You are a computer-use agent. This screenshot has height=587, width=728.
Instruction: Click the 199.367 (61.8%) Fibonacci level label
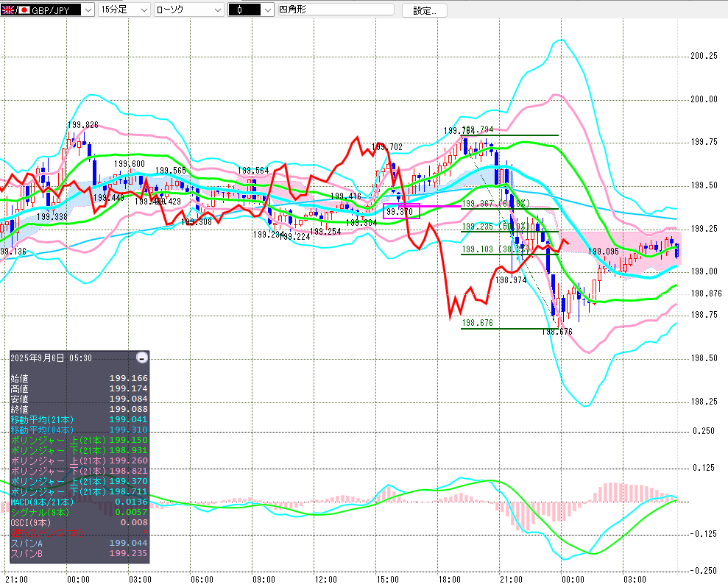496,203
